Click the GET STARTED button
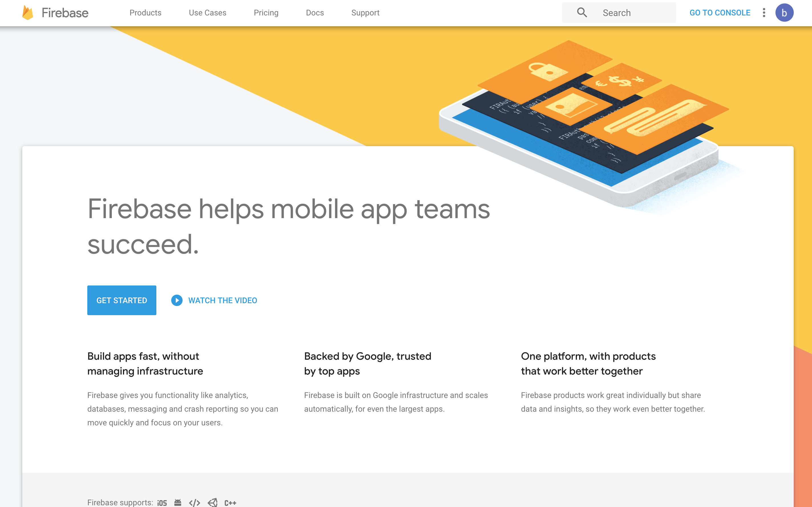This screenshot has width=812, height=507. 121,300
